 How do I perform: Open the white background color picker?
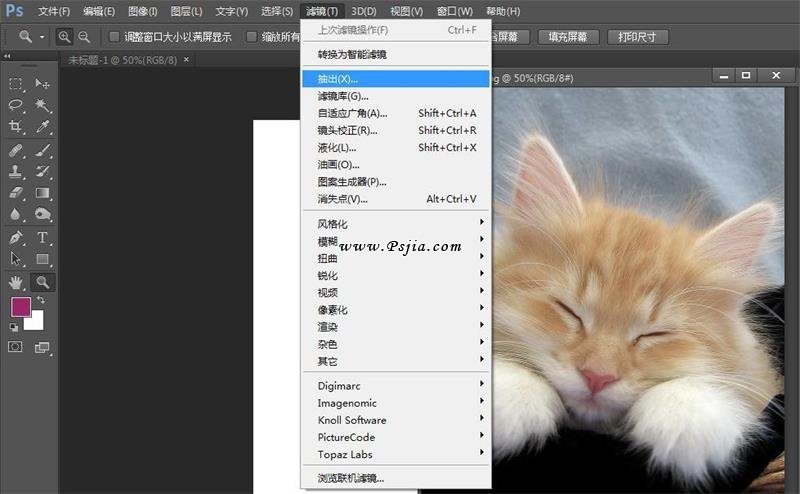click(x=36, y=324)
